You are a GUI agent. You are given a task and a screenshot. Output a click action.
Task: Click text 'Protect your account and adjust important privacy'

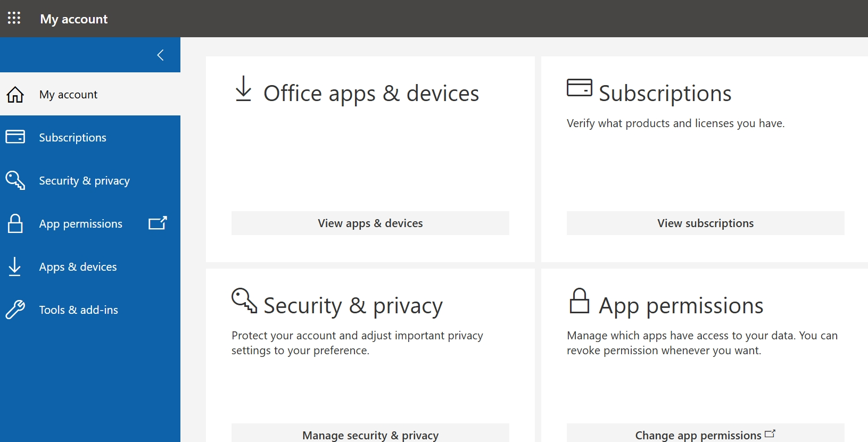point(358,336)
